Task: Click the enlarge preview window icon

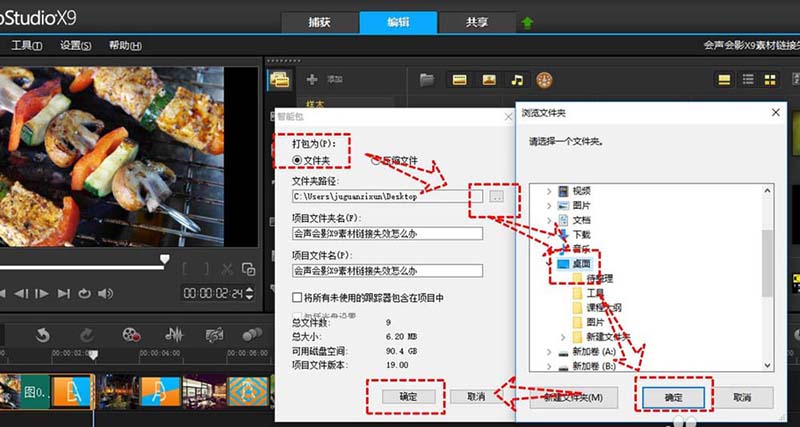Action: [x=248, y=269]
